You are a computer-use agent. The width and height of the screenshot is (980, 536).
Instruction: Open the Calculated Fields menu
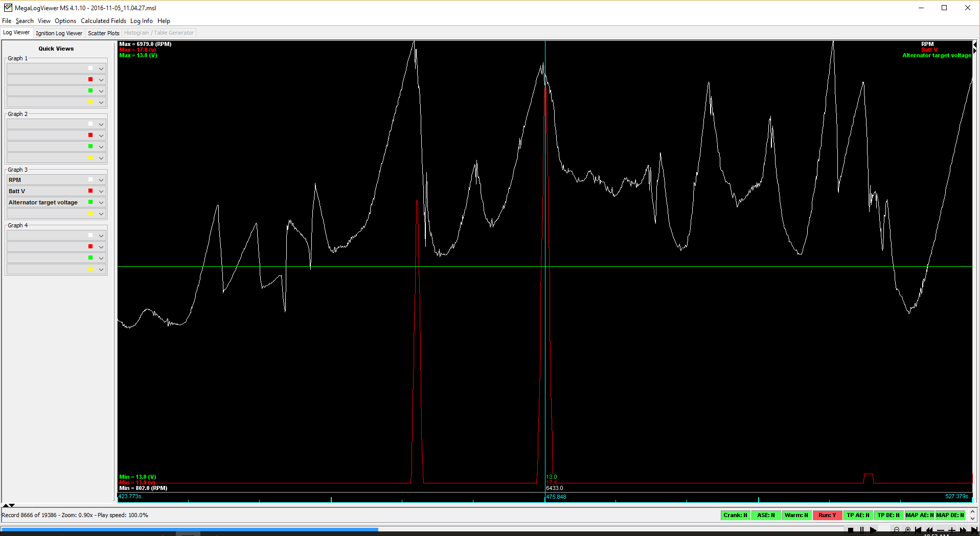(x=103, y=21)
